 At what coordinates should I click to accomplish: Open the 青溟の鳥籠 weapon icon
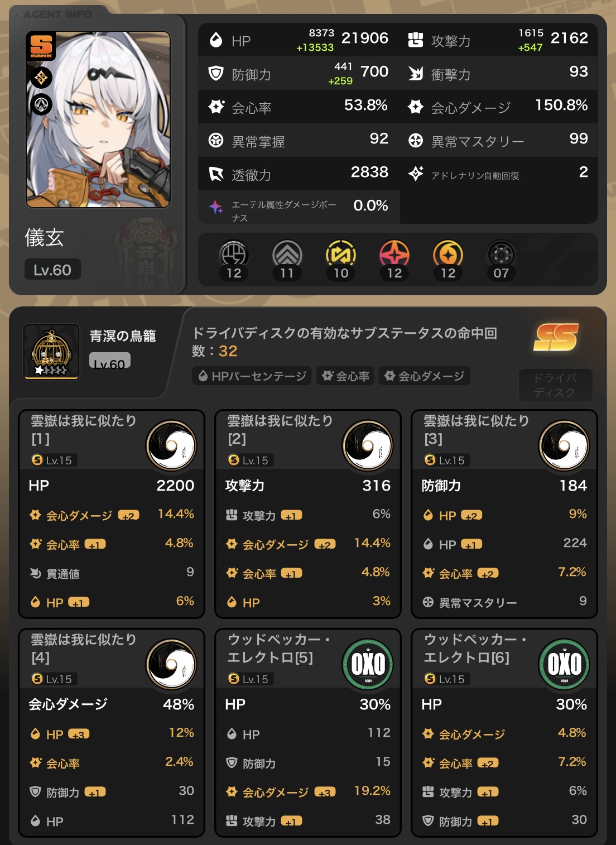click(x=51, y=352)
